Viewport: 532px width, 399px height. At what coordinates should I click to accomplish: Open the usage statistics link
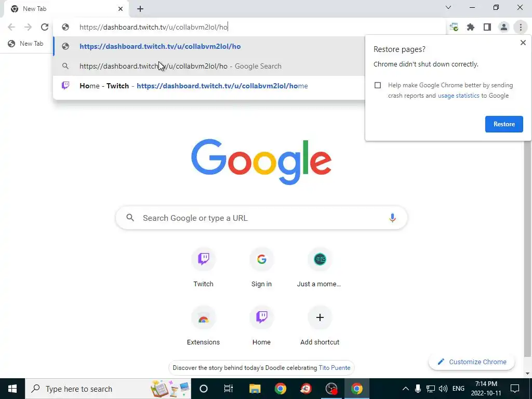click(x=458, y=96)
